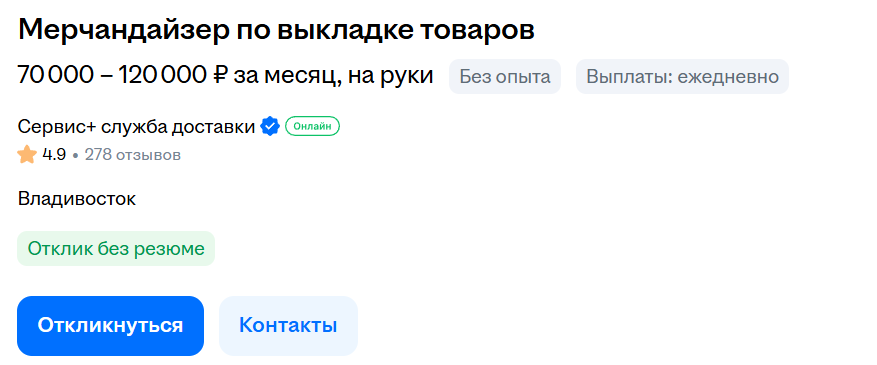Open Сервис+ служба доставки company page
Image resolution: width=877 pixels, height=365 pixels.
136,127
